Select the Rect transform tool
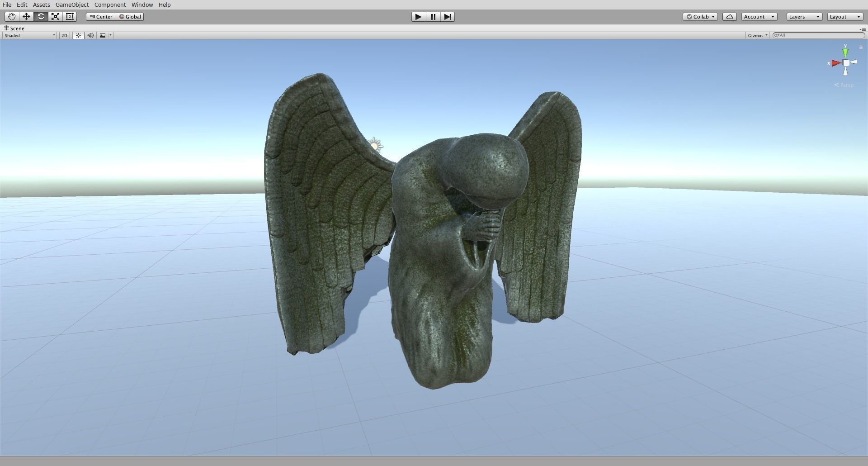Image resolution: width=868 pixels, height=466 pixels. 70,17
